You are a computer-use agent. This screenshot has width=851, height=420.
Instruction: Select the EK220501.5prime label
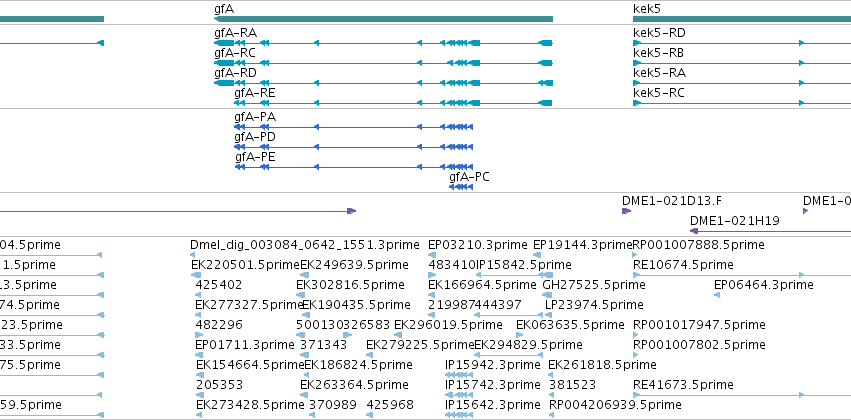(x=245, y=265)
